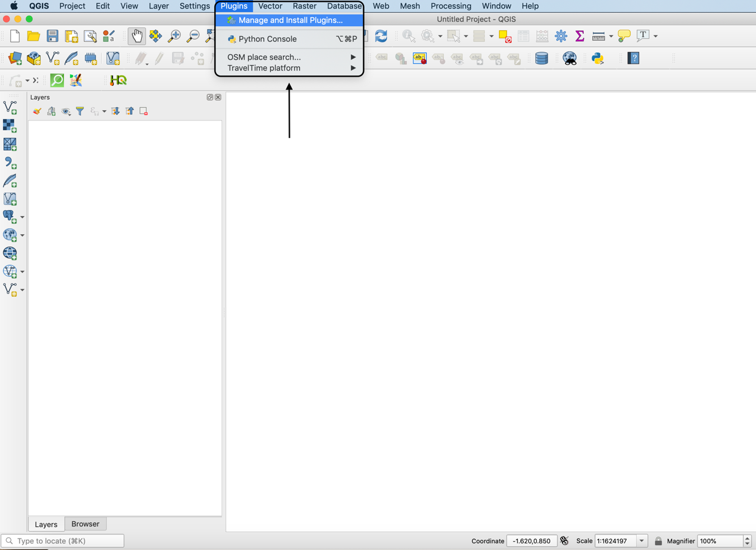Open TravelTime platform submenu

290,68
